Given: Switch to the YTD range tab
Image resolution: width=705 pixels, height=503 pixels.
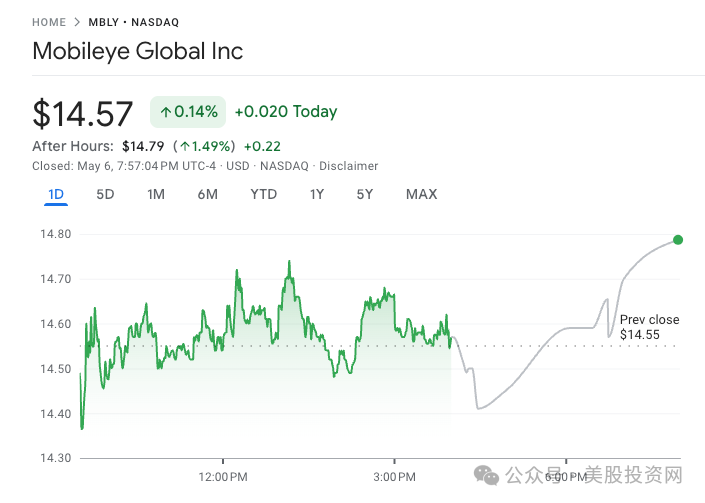Looking at the screenshot, I should pos(263,194).
